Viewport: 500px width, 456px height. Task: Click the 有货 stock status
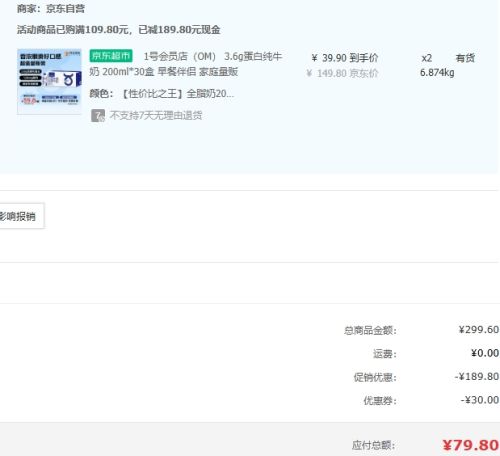click(465, 58)
